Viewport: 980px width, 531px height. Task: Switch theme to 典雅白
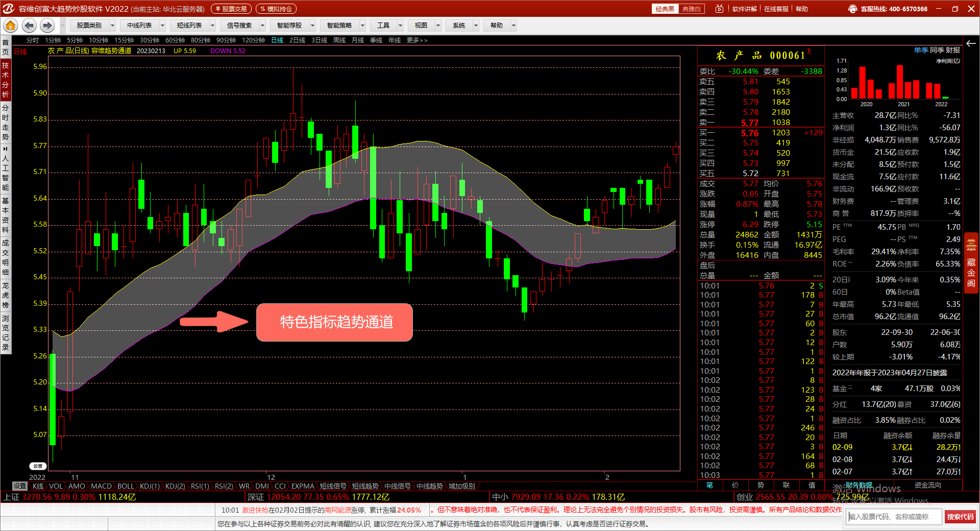coord(691,9)
